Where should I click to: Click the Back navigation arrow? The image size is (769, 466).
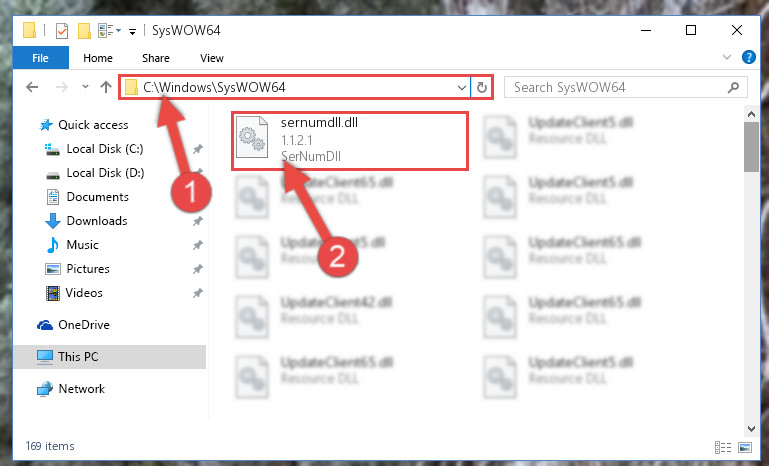pyautogui.click(x=32, y=87)
